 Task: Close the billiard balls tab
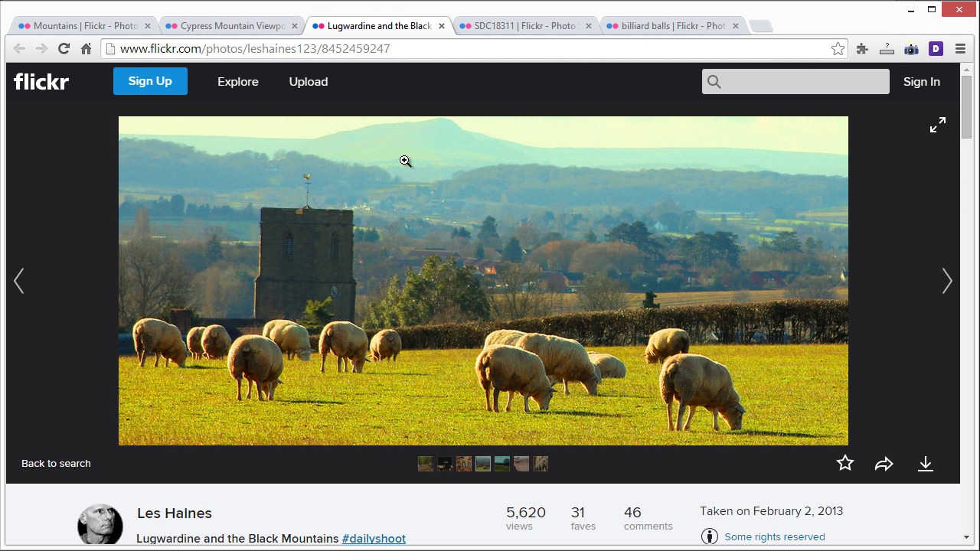(736, 26)
